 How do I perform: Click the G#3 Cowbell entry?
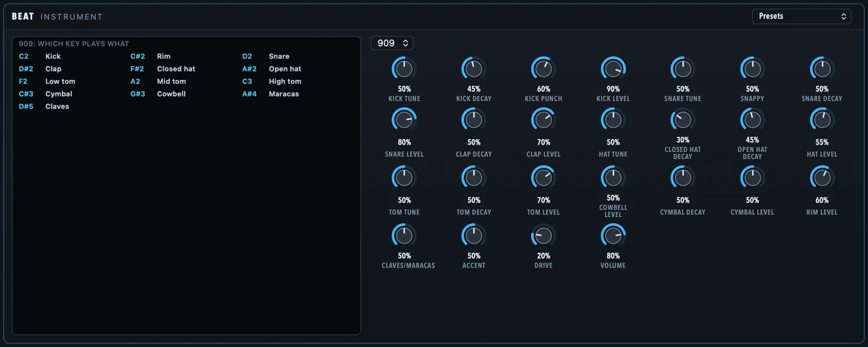pyautogui.click(x=158, y=94)
